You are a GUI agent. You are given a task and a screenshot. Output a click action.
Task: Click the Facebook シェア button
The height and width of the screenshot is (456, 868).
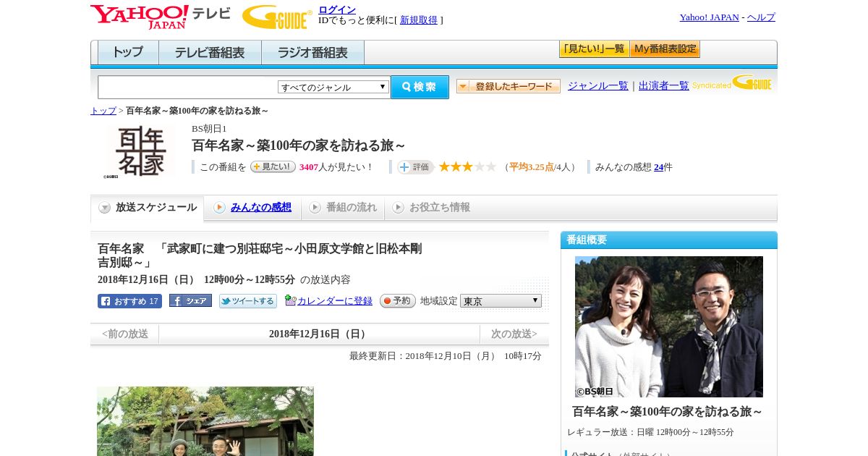coord(190,300)
